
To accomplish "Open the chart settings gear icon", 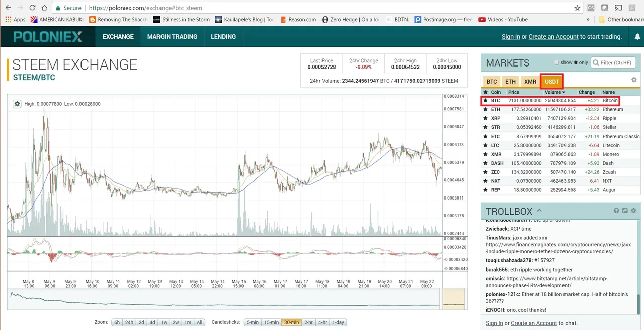I will [17, 104].
